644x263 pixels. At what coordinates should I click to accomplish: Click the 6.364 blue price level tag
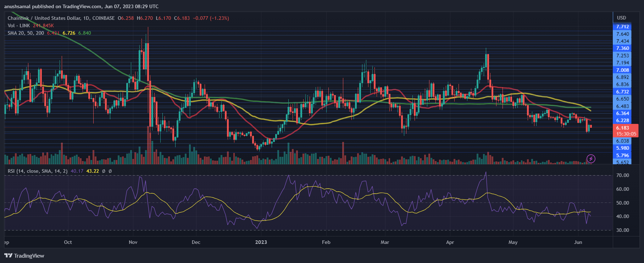pyautogui.click(x=622, y=113)
